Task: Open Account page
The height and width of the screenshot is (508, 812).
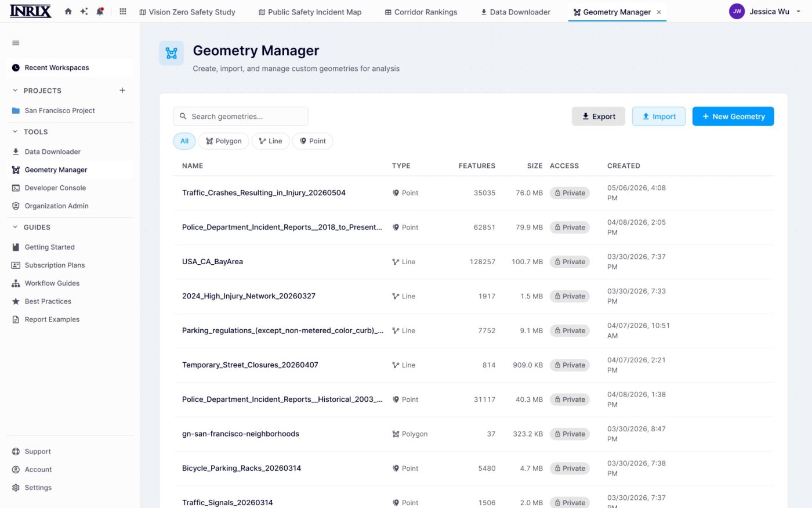Action: click(x=70, y=469)
